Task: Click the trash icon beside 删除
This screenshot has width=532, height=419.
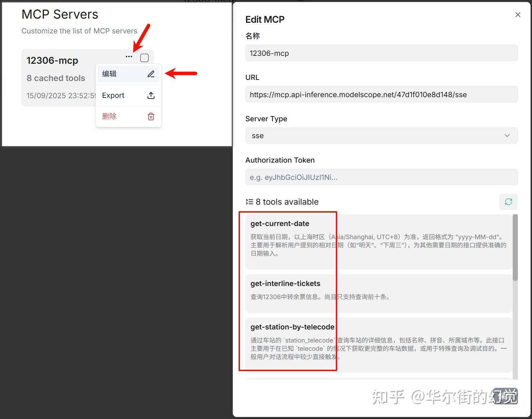Action: [x=151, y=116]
